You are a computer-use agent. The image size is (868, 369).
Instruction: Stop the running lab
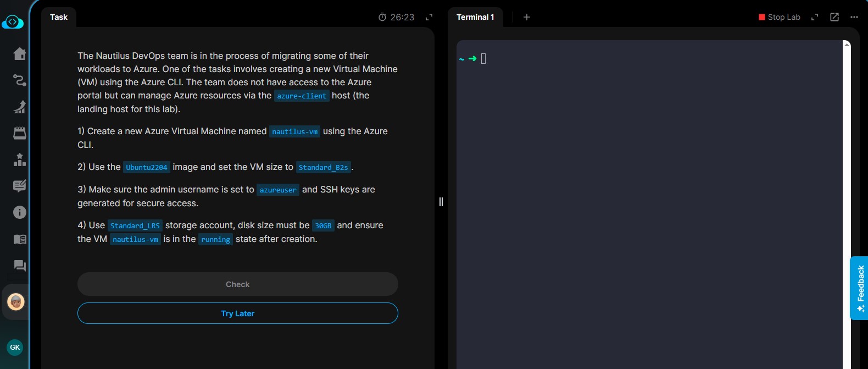(x=779, y=17)
